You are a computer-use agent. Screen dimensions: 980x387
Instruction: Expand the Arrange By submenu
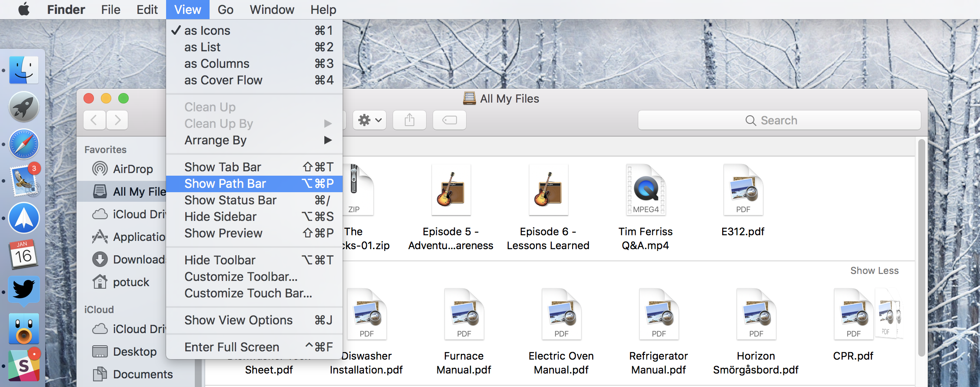215,140
